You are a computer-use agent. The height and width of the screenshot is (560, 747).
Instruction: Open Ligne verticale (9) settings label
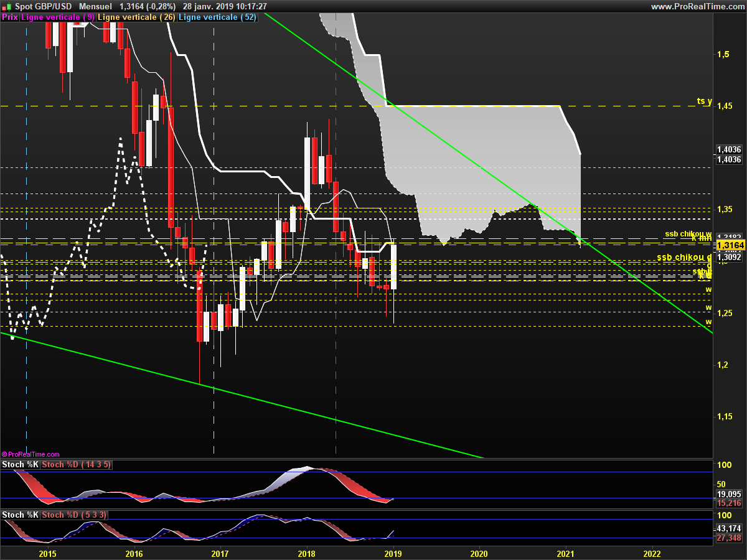(x=58, y=17)
